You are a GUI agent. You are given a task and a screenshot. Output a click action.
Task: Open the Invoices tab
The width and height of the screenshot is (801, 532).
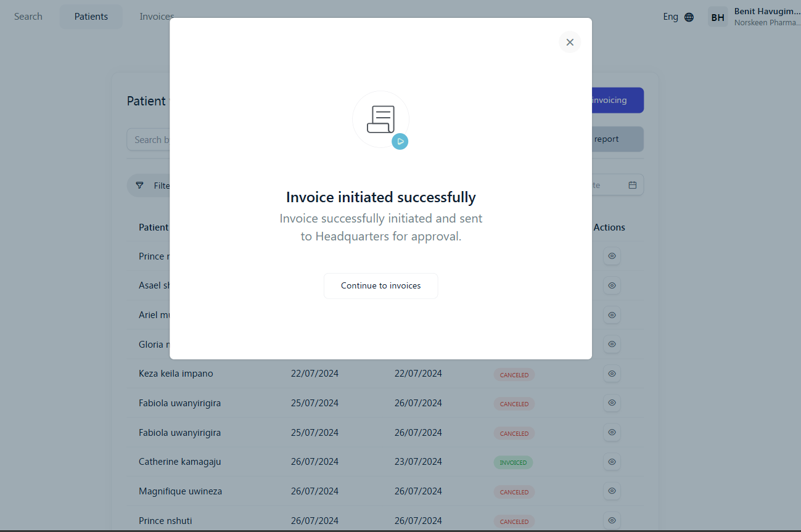coord(157,17)
